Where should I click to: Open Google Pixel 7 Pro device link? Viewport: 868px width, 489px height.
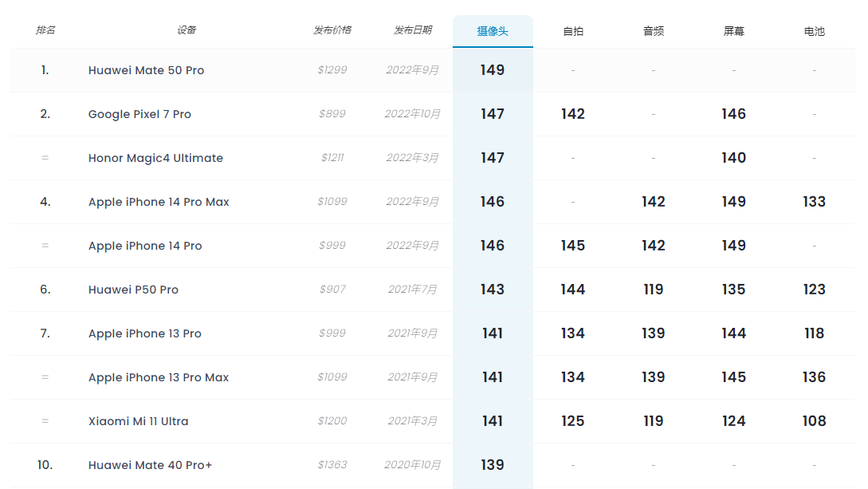(x=139, y=114)
